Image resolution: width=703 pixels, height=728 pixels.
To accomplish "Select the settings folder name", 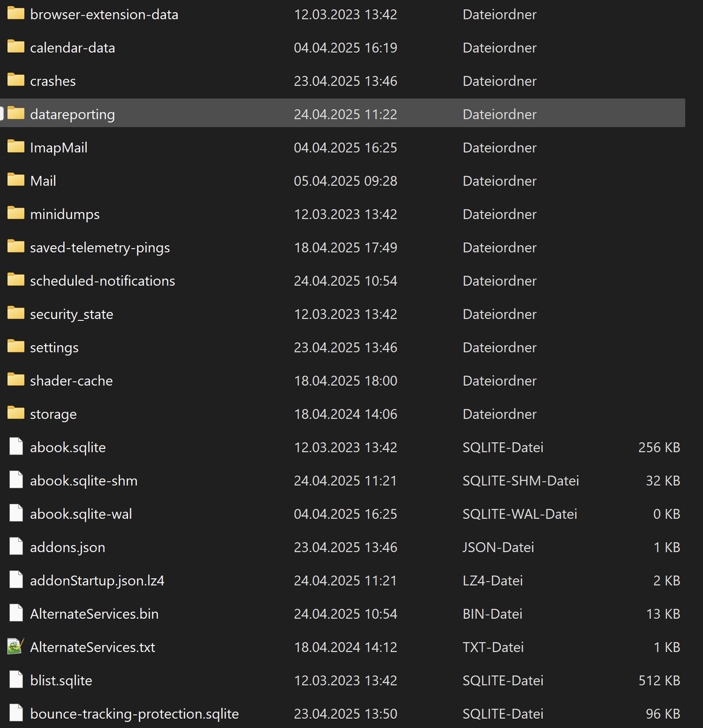I will click(x=55, y=348).
